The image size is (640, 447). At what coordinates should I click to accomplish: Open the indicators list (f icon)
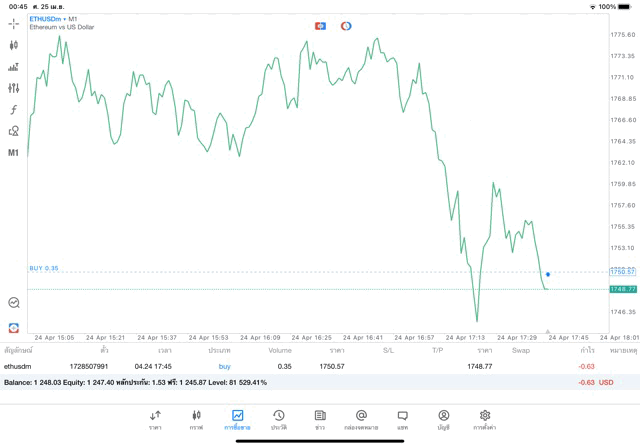point(13,109)
